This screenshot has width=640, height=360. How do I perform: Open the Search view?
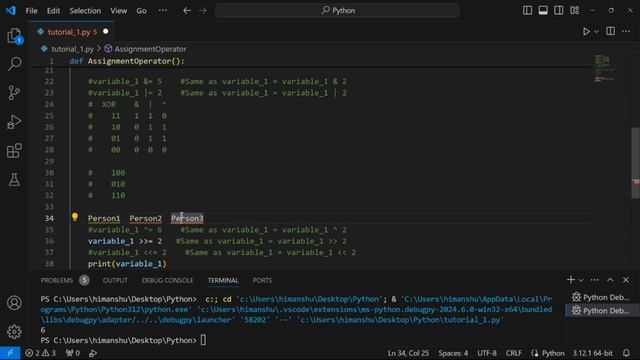[x=14, y=64]
